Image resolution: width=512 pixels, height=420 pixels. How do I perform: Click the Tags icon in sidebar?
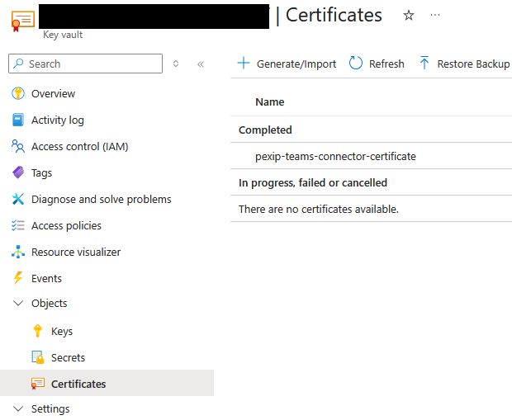[18, 172]
